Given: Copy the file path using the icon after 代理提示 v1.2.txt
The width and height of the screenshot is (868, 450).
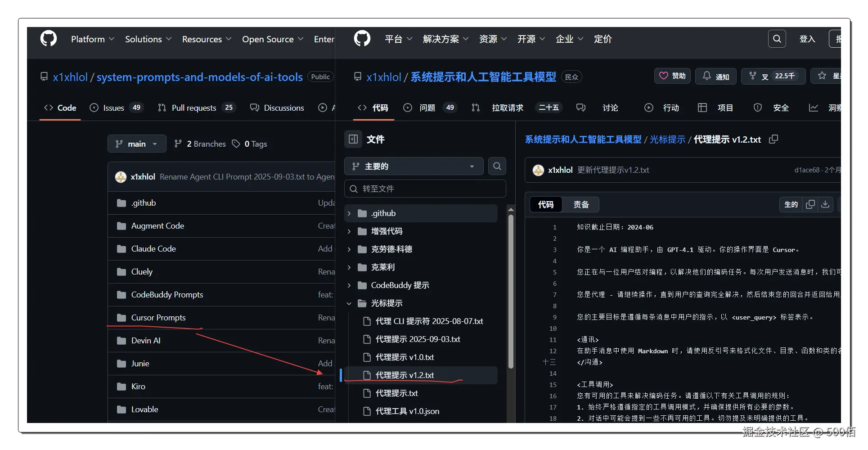Looking at the screenshot, I should point(774,139).
